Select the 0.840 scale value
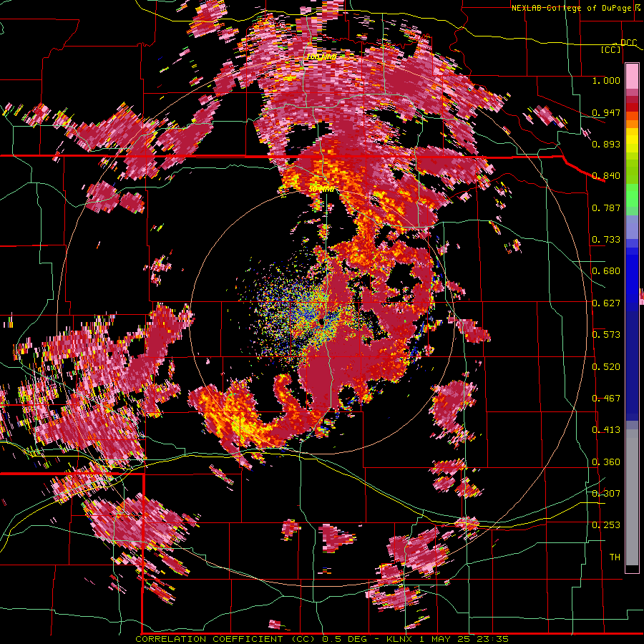Viewport: 644px width, 644px height. 606,176
